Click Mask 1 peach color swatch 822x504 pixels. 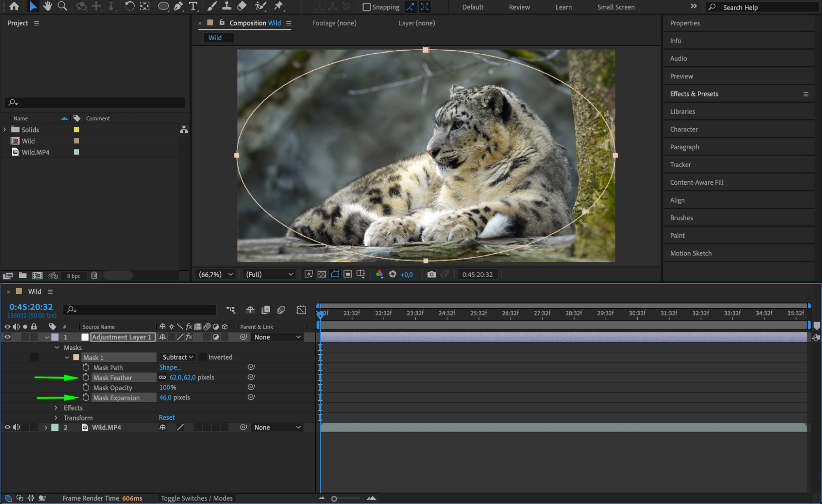tap(76, 357)
